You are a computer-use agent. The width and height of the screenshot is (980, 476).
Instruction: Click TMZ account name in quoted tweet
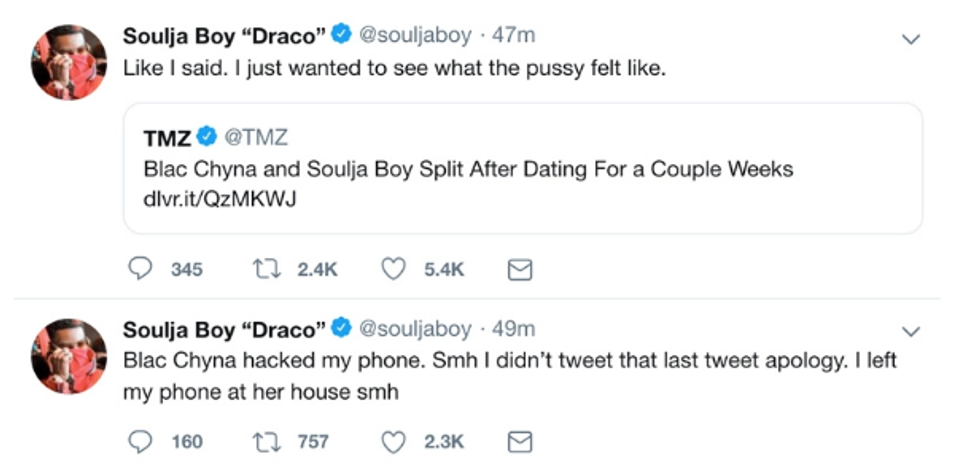pos(167,137)
